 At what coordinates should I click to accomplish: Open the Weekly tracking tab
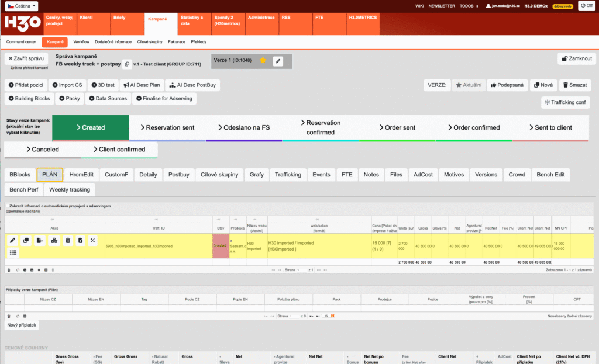(x=70, y=190)
